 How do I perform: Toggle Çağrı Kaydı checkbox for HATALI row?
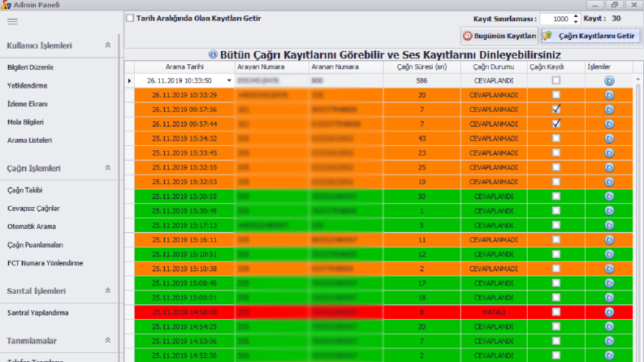(556, 312)
